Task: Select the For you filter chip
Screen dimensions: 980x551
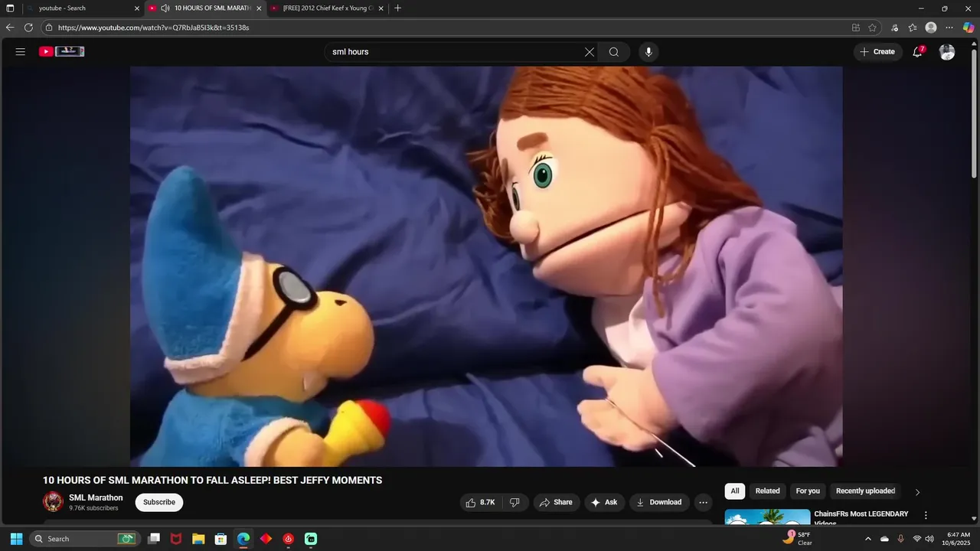Action: pyautogui.click(x=808, y=491)
